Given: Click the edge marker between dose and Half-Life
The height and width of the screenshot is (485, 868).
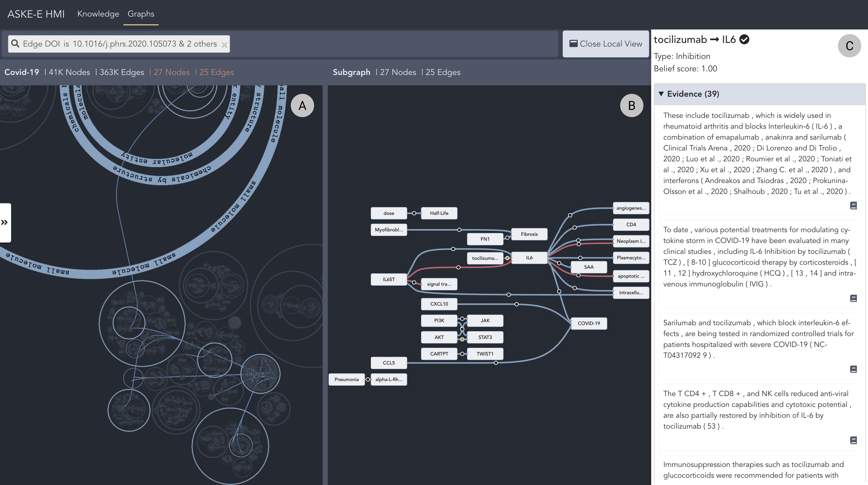Looking at the screenshot, I should click(414, 213).
